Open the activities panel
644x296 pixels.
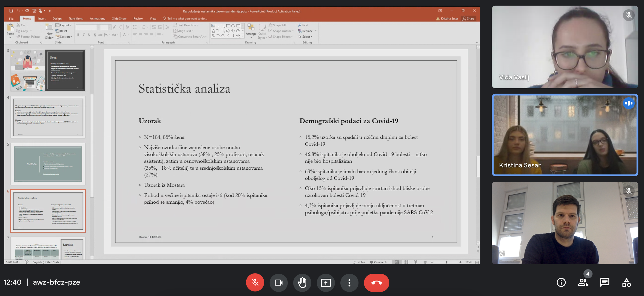[x=626, y=282]
